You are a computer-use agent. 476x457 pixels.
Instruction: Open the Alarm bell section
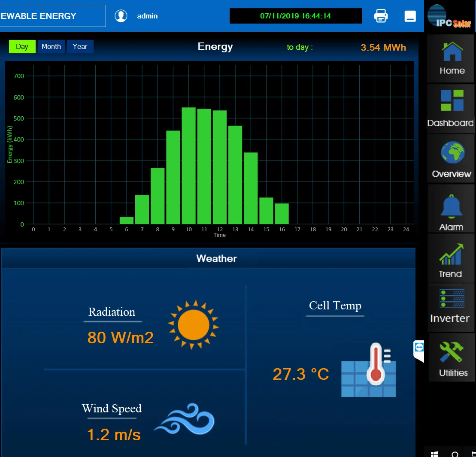[x=451, y=209]
